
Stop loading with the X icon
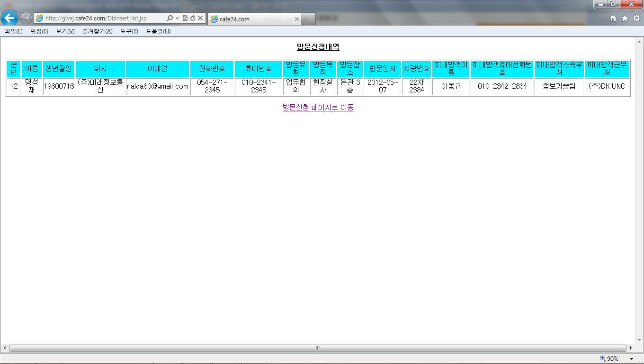pyautogui.click(x=200, y=18)
